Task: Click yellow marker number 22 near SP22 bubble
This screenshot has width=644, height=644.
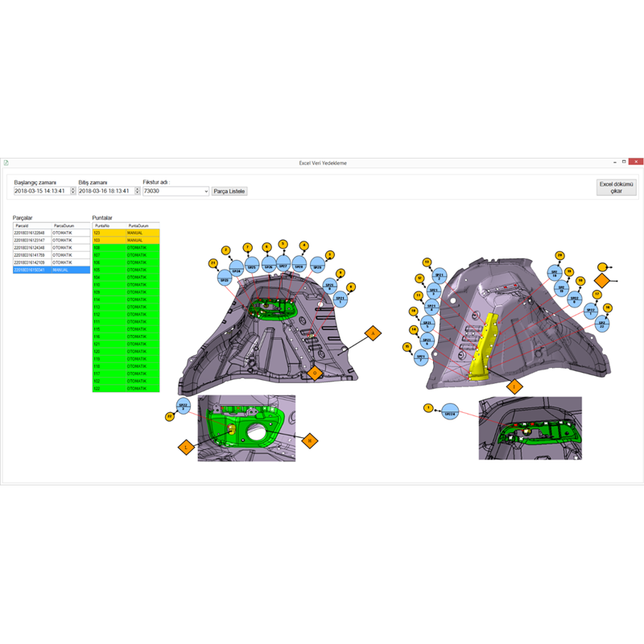Action: coord(169,416)
